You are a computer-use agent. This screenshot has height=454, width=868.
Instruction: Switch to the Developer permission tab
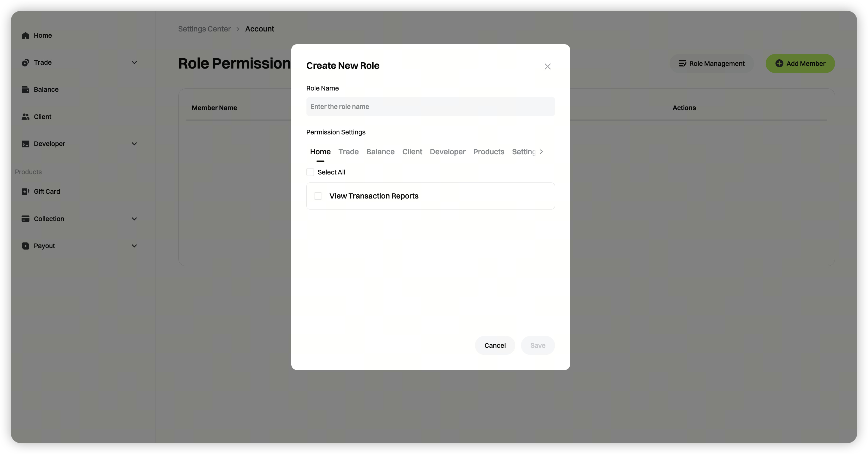(x=447, y=152)
